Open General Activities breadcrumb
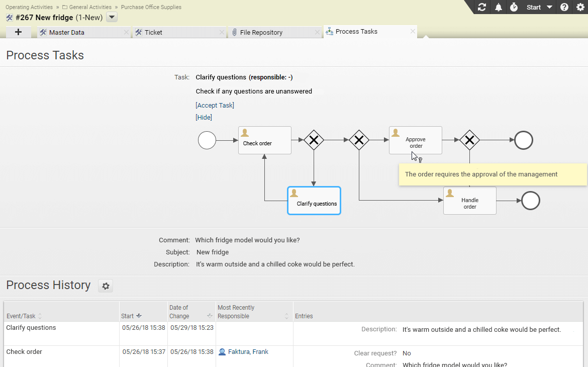 point(90,7)
